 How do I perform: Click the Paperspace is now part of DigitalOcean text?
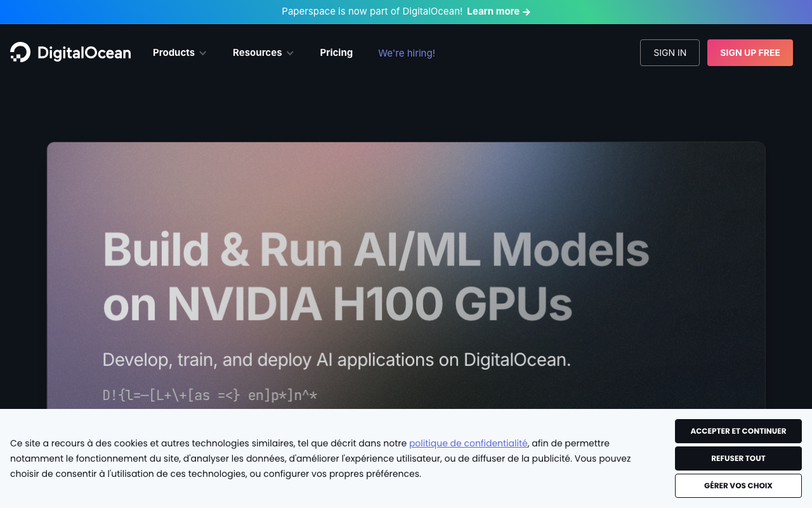coord(372,11)
